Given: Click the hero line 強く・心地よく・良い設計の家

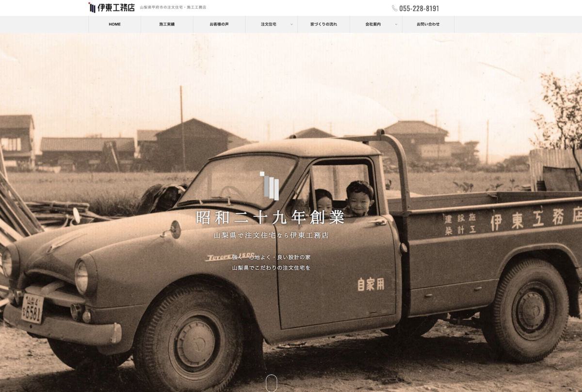Looking at the screenshot, I should tap(271, 257).
